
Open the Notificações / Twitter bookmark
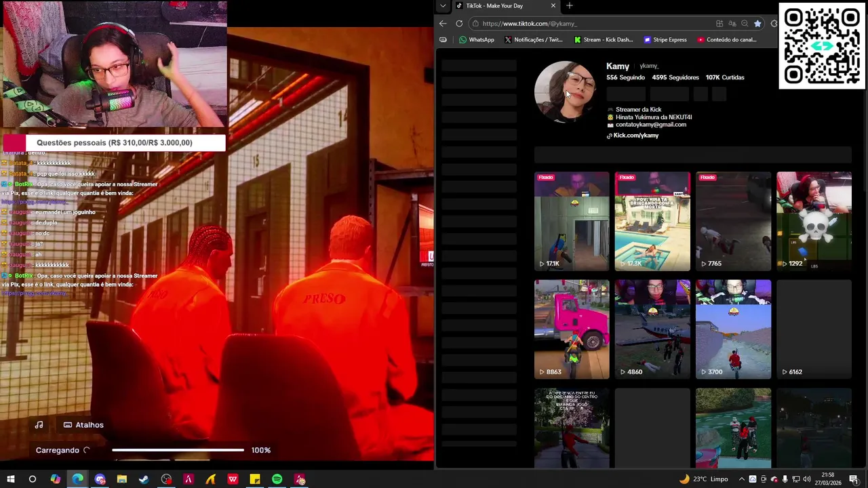click(x=533, y=39)
